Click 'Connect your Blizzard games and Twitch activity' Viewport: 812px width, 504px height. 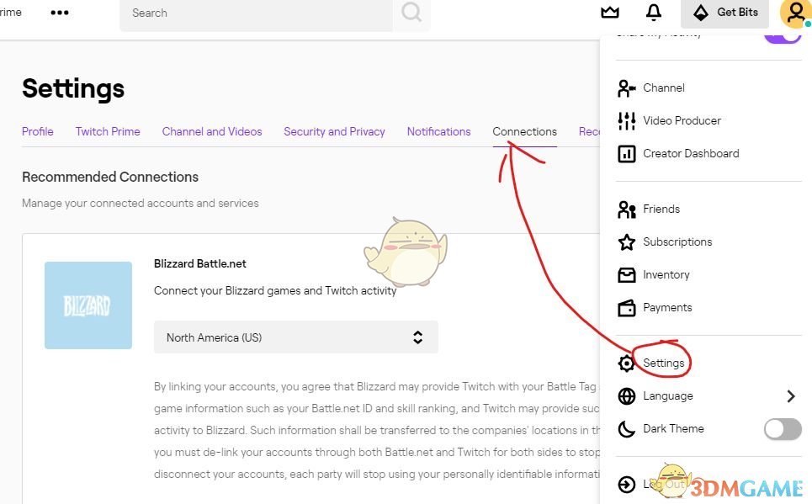pyautogui.click(x=275, y=290)
